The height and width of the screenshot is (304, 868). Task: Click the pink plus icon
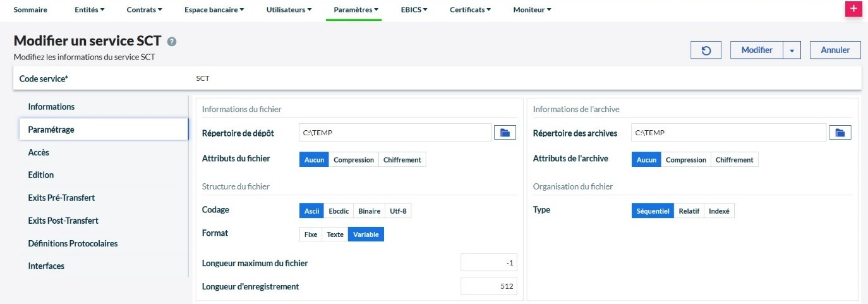point(853,9)
